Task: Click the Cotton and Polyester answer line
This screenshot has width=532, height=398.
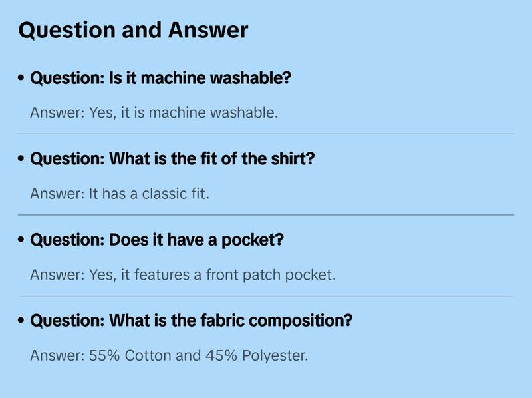Action: click(169, 355)
